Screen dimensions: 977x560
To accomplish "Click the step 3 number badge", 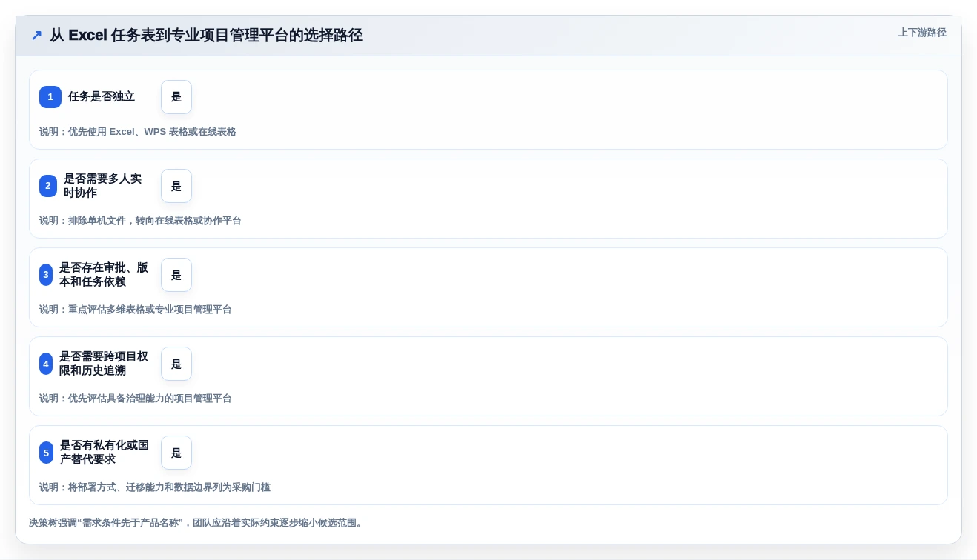I will [46, 275].
